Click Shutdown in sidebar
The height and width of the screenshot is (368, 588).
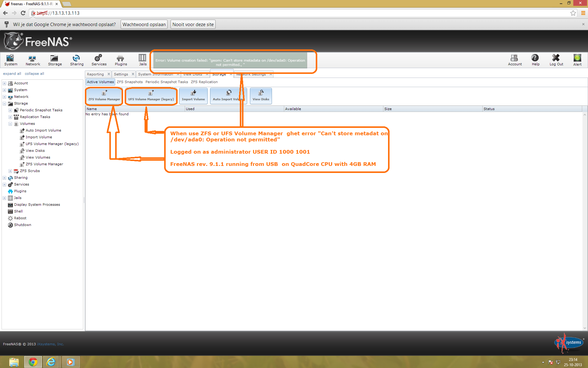pos(22,225)
